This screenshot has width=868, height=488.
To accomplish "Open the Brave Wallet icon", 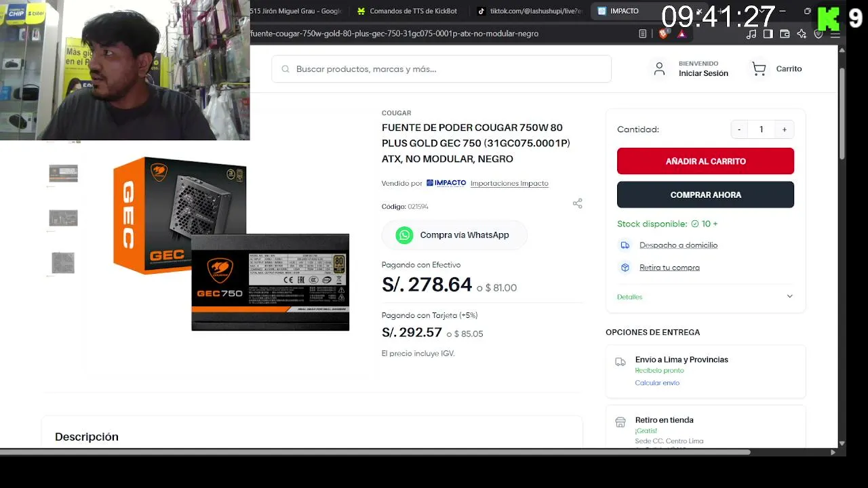I will click(x=785, y=33).
